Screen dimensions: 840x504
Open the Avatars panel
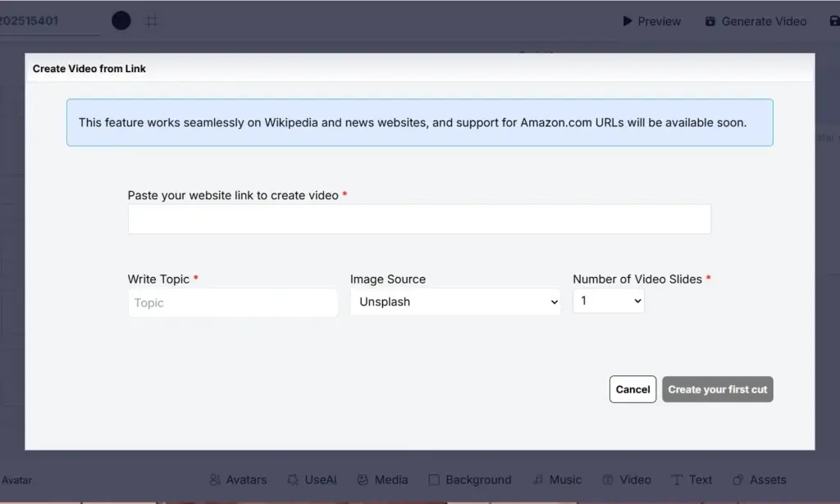238,479
